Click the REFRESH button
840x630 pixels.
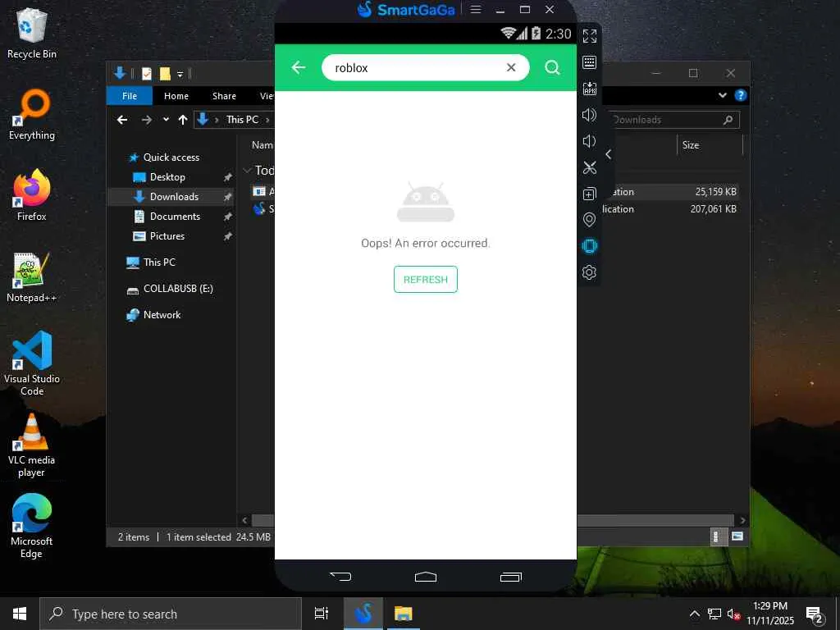tap(426, 279)
